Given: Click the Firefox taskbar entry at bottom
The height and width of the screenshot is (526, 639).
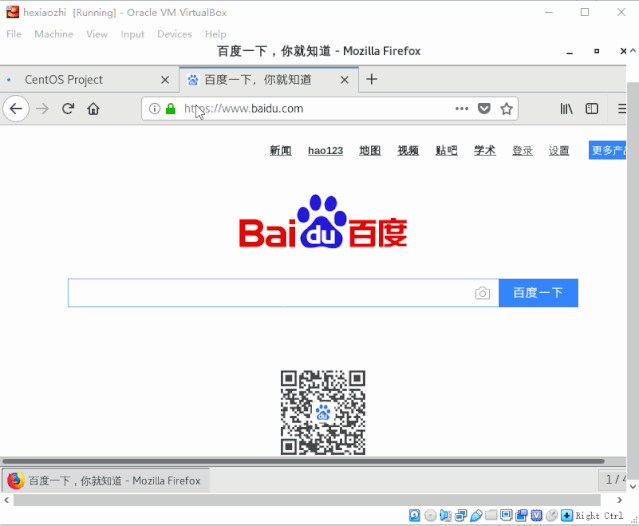Looking at the screenshot, I should pos(106,481).
